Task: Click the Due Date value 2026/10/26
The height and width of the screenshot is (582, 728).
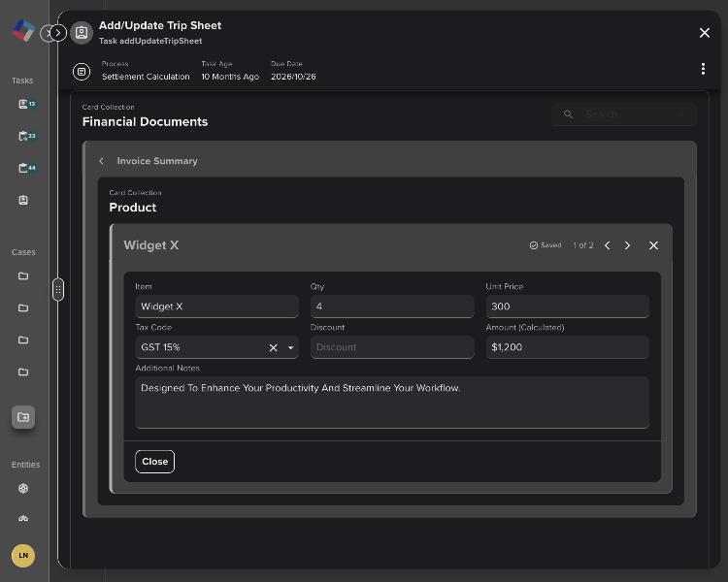Action: (293, 77)
